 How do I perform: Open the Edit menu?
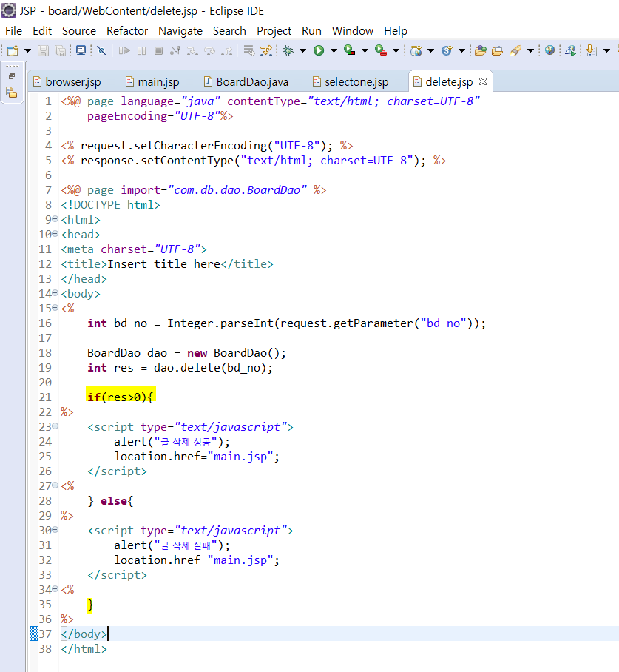coord(42,31)
